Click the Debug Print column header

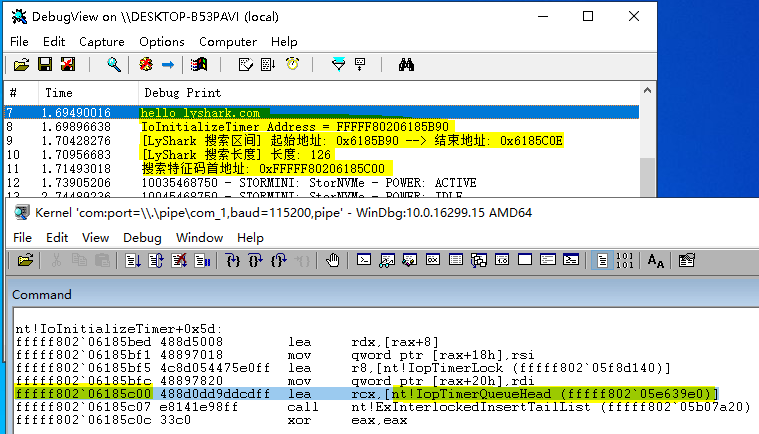pyautogui.click(x=388, y=92)
